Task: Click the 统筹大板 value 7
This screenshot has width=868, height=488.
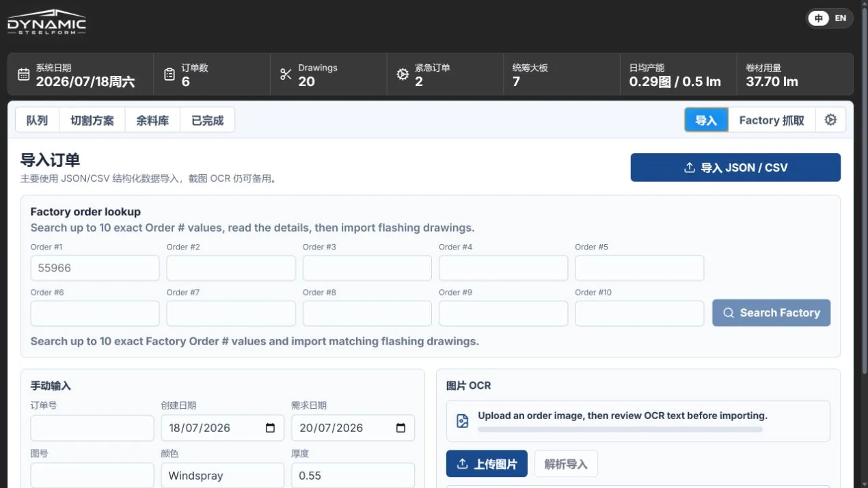Action: (x=516, y=82)
